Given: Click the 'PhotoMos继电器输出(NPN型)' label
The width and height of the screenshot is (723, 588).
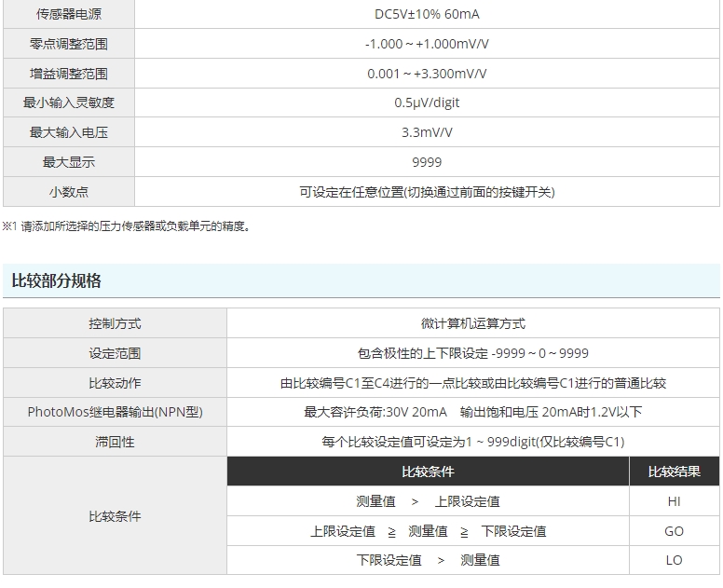Looking at the screenshot, I should click(x=115, y=412).
